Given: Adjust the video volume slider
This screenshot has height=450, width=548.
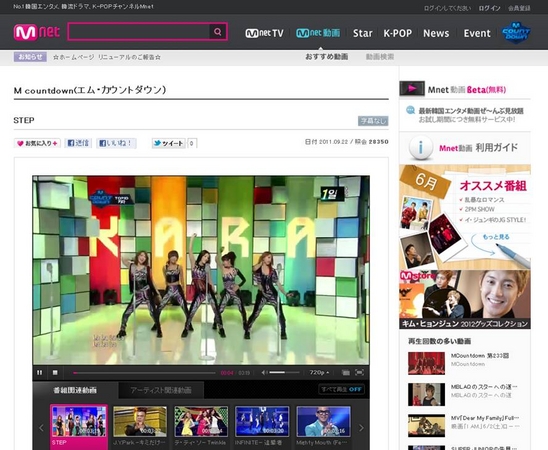Looking at the screenshot, I should 284,372.
